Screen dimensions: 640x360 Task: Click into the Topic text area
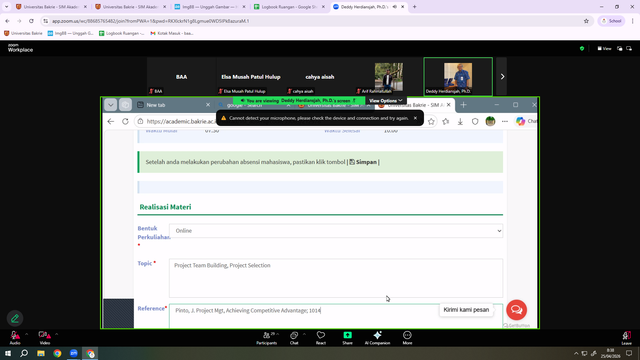point(336,278)
